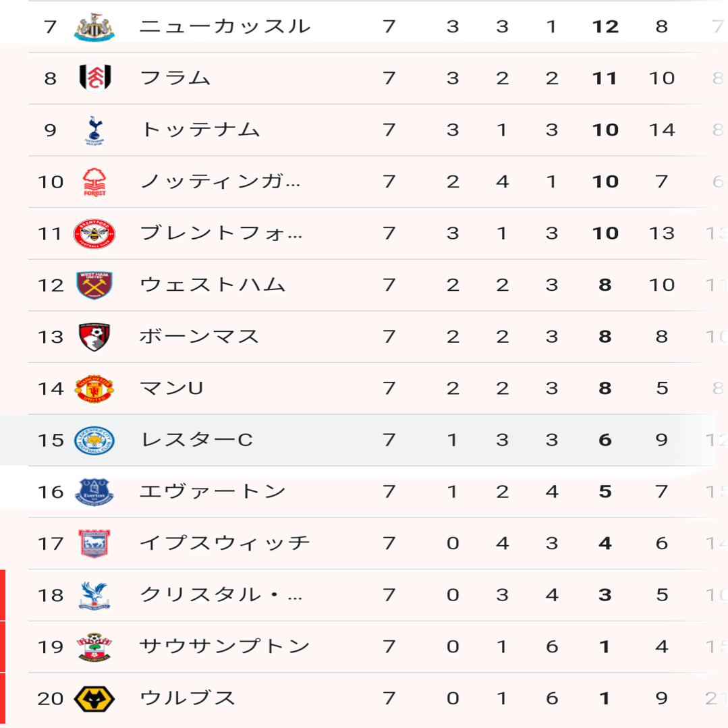Click the サウサンプトン team name

[x=225, y=647]
